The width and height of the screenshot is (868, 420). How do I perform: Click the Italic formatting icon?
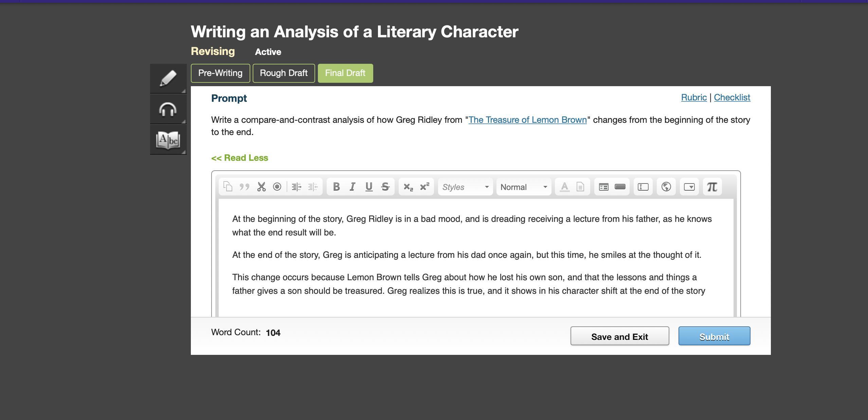pos(352,187)
